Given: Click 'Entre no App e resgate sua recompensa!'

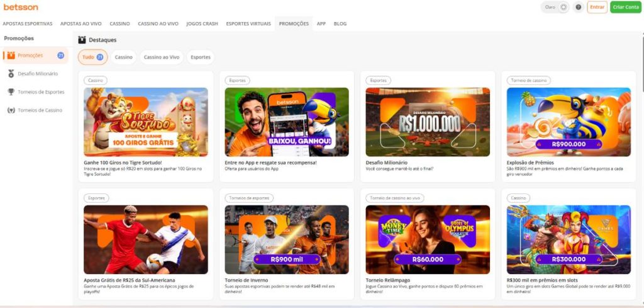Looking at the screenshot, I should click(x=270, y=163).
